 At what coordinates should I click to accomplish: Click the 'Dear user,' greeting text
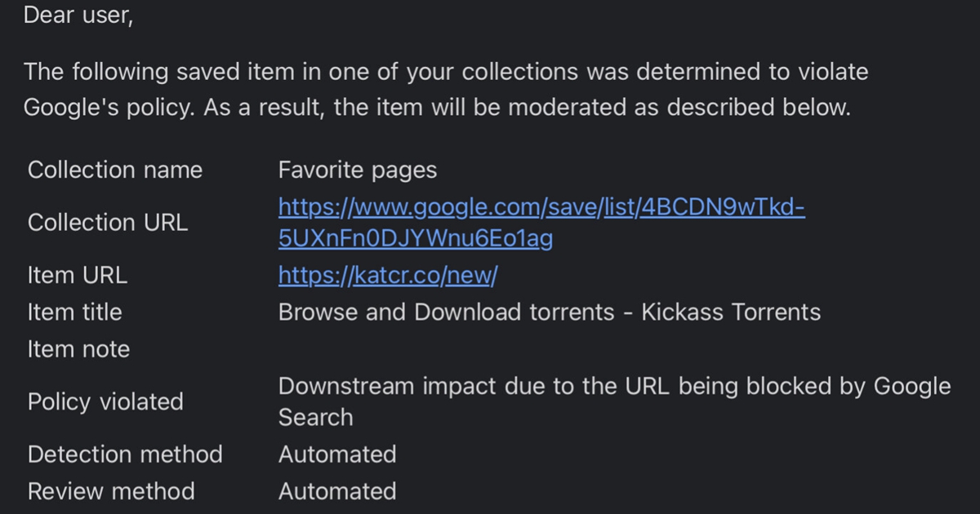tap(78, 15)
